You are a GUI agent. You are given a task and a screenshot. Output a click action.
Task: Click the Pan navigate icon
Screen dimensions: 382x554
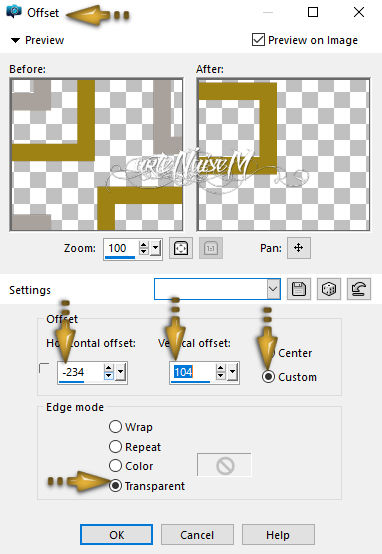(x=299, y=248)
